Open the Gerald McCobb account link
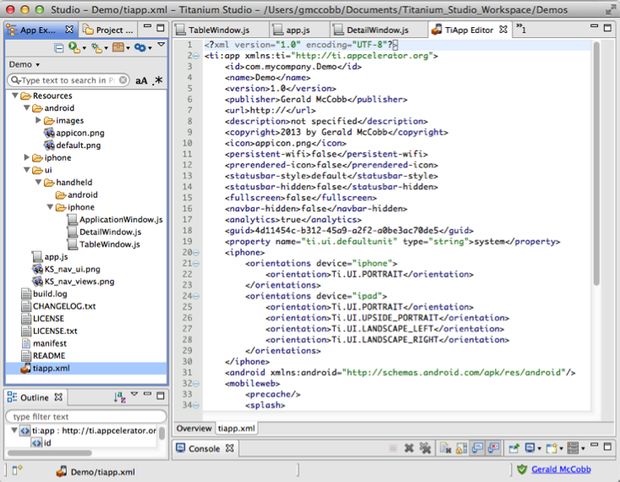 point(561,469)
